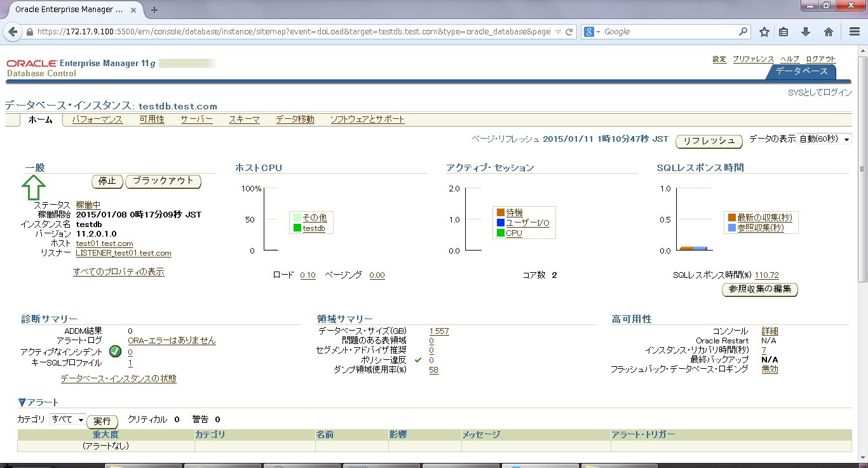Switch to the パフォーマンス tab
The width and height of the screenshot is (868, 468).
tap(96, 119)
